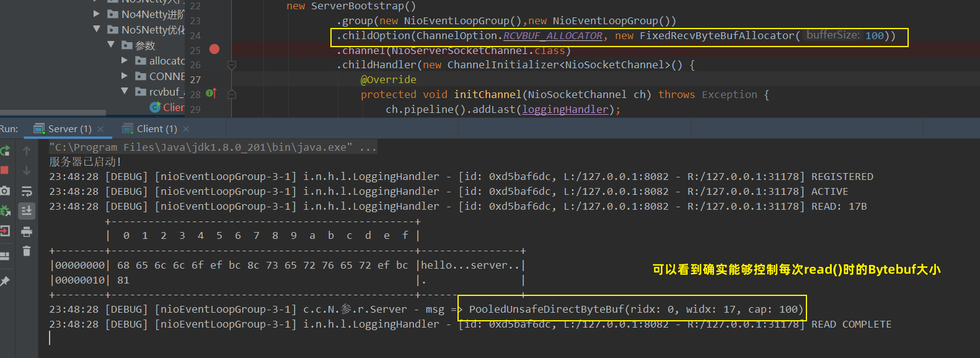Image resolution: width=980 pixels, height=358 pixels.
Task: Click RCVBUF_ALLOCATOR constant in the code
Action: [x=552, y=36]
